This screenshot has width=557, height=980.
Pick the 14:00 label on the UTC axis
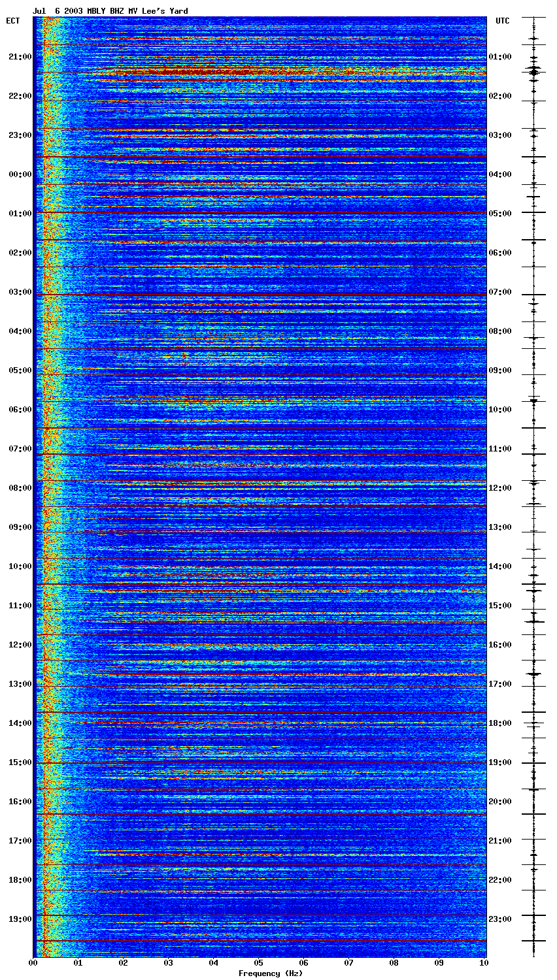pos(500,566)
